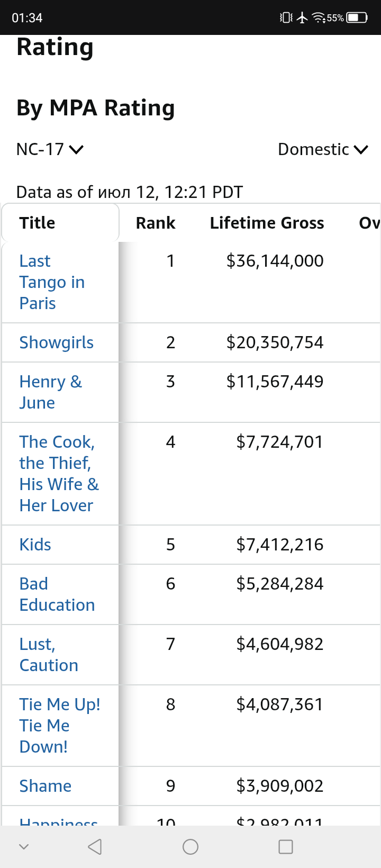Sort by the Title column header

(x=37, y=223)
